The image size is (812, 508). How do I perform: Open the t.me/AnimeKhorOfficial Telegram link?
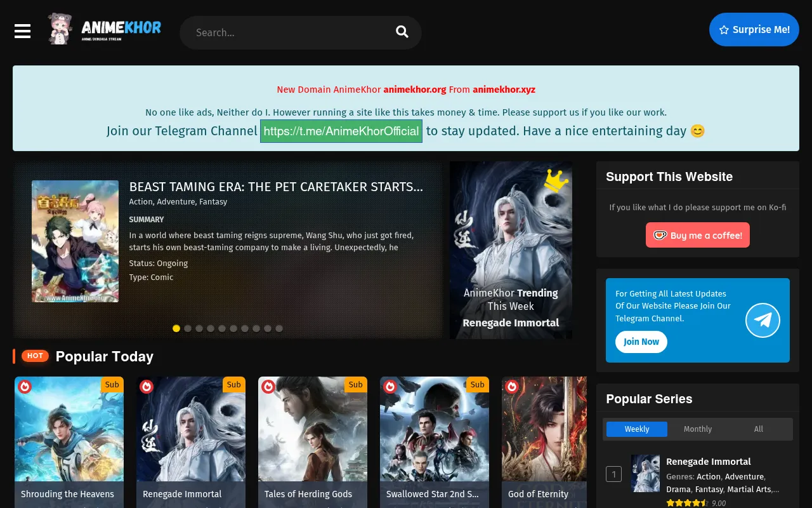point(341,131)
